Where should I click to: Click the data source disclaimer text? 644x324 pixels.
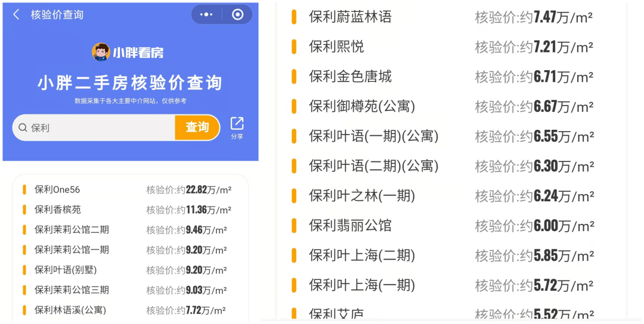pos(130,101)
